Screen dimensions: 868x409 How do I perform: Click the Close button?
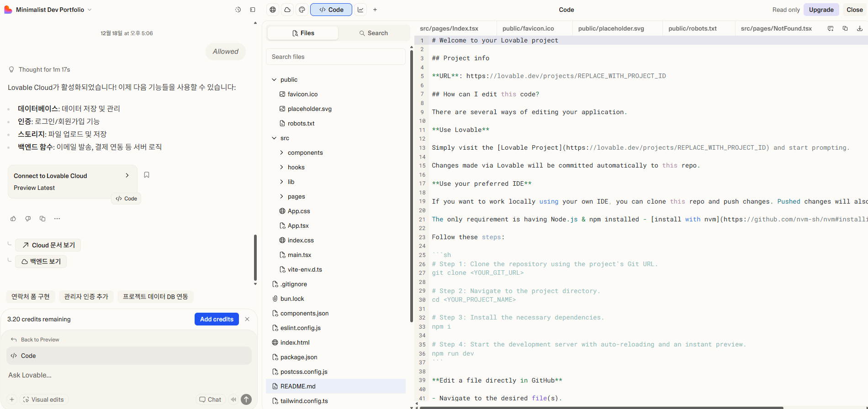(x=854, y=10)
